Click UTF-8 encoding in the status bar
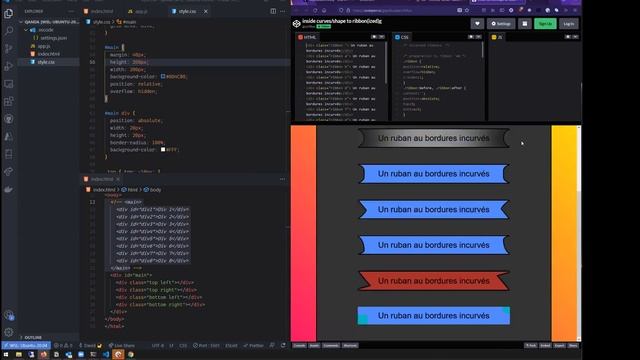Viewport: 640px width, 360px height. tap(158, 345)
